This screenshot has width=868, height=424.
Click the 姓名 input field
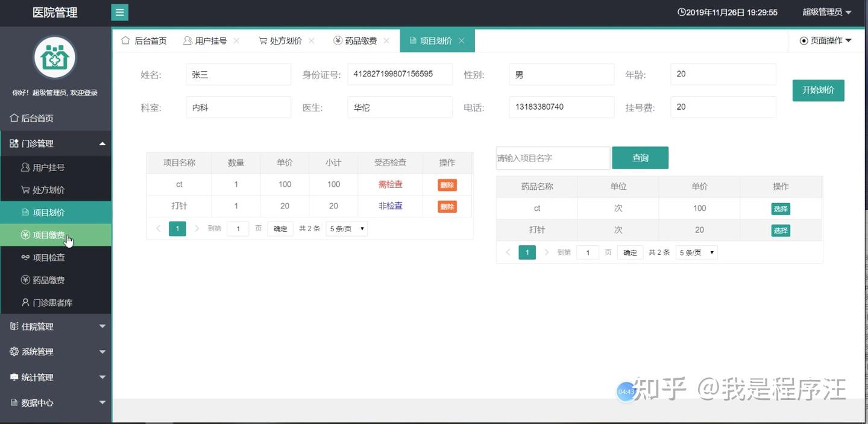(x=238, y=75)
